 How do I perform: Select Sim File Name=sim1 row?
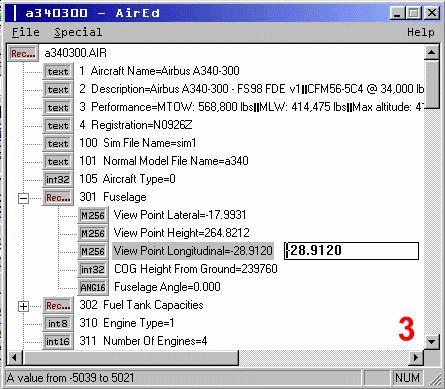(x=138, y=143)
